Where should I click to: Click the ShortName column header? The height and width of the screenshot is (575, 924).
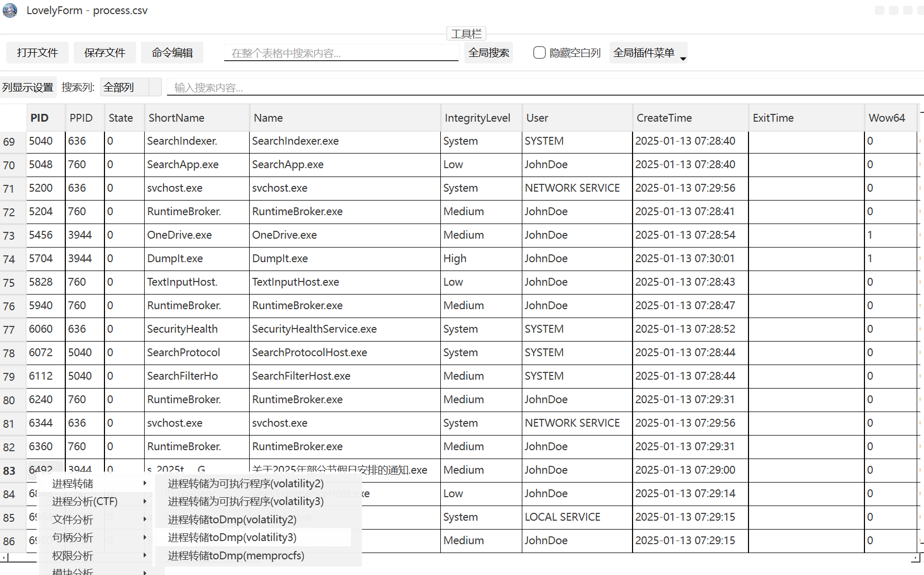pos(197,118)
